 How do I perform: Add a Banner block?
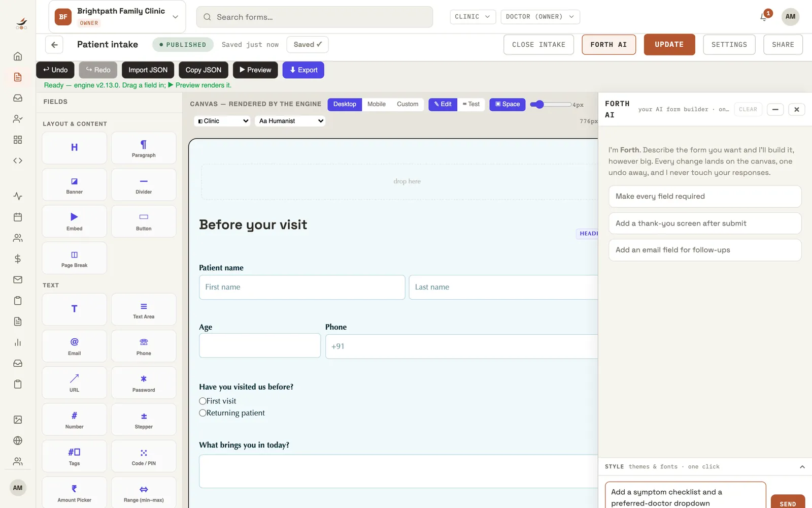click(74, 184)
